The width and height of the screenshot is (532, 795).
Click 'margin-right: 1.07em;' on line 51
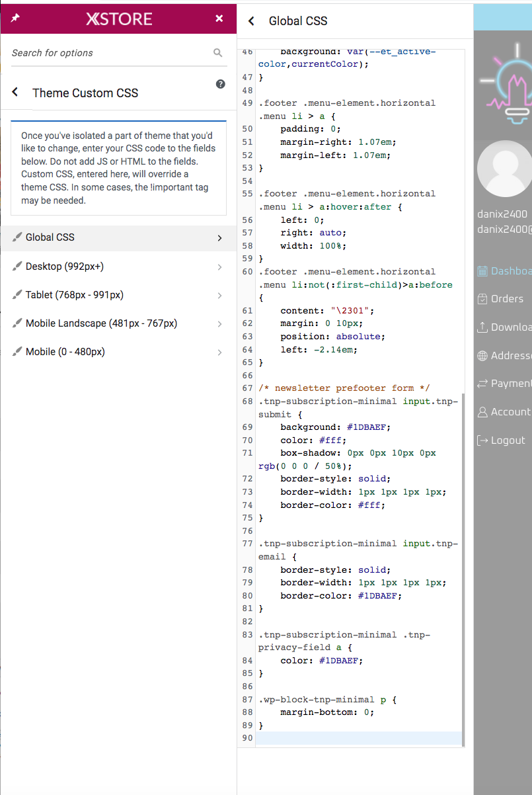[338, 142]
